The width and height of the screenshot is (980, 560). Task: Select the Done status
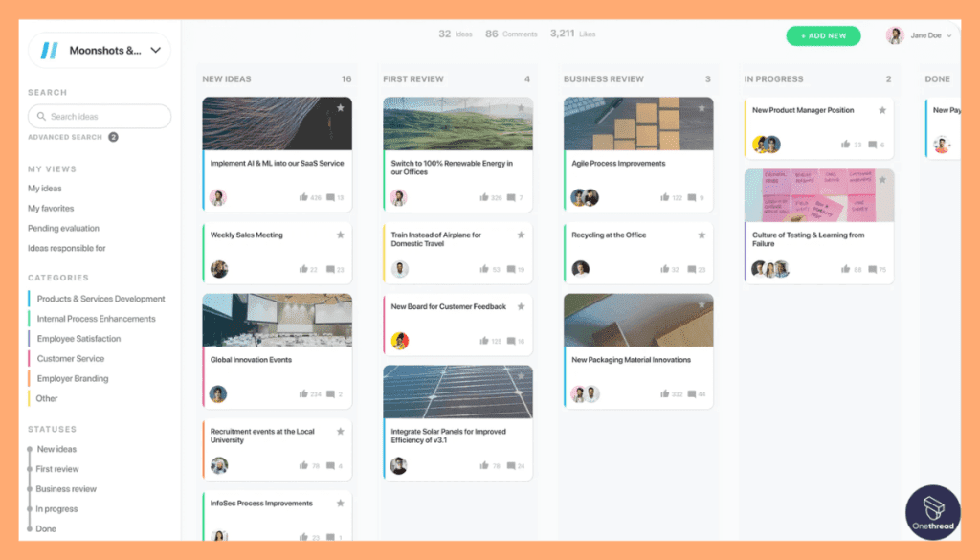(x=46, y=528)
